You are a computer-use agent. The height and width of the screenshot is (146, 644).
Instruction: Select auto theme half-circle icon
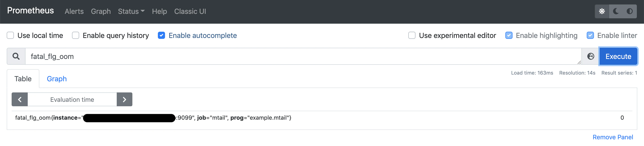click(x=629, y=11)
